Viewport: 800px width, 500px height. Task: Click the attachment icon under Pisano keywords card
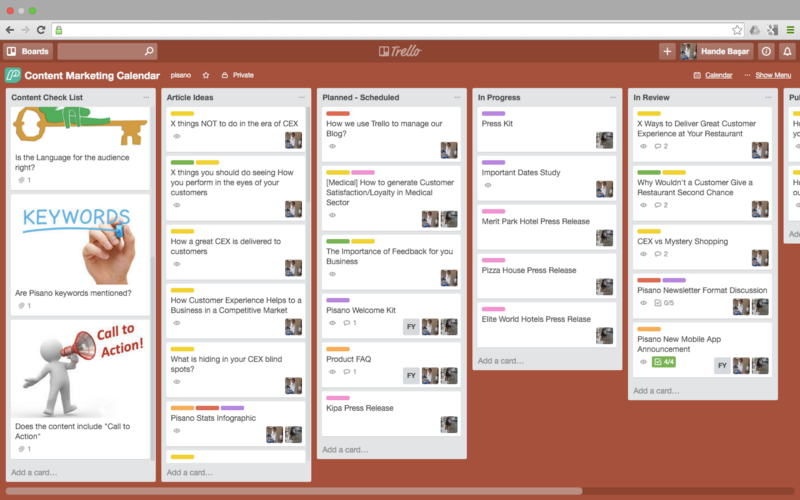[x=21, y=306]
